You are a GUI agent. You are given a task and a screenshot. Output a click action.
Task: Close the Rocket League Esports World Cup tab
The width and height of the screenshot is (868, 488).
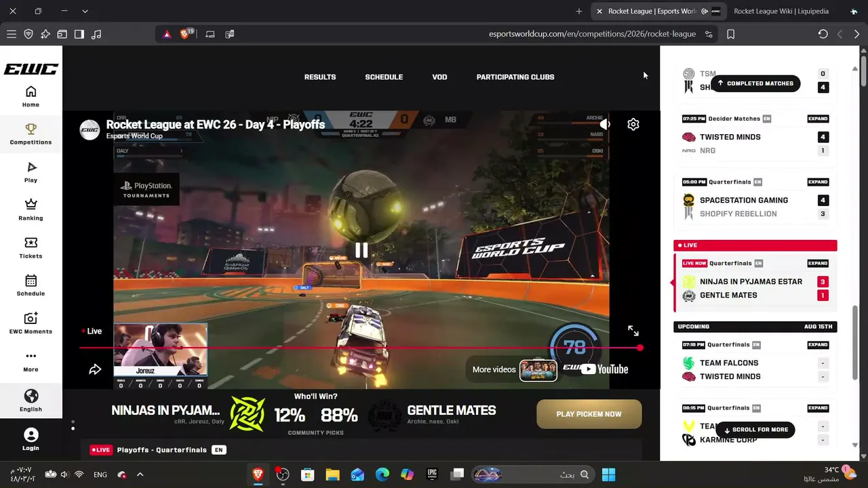(x=599, y=12)
